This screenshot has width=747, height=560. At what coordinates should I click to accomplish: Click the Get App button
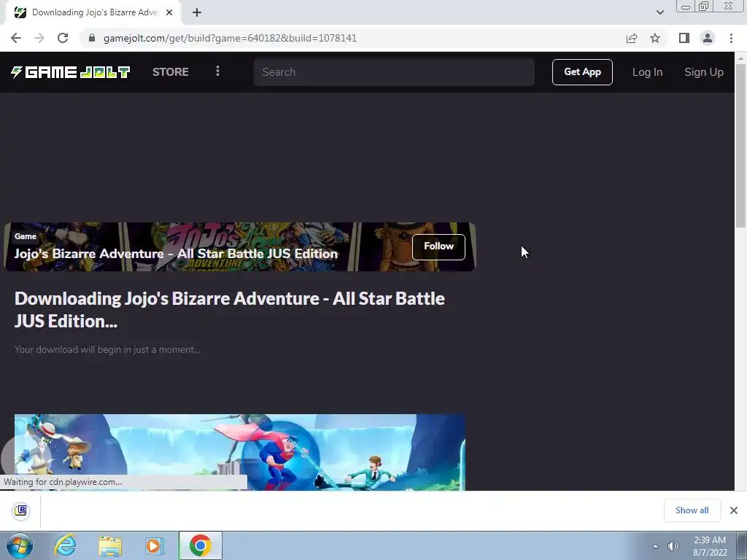[582, 72]
